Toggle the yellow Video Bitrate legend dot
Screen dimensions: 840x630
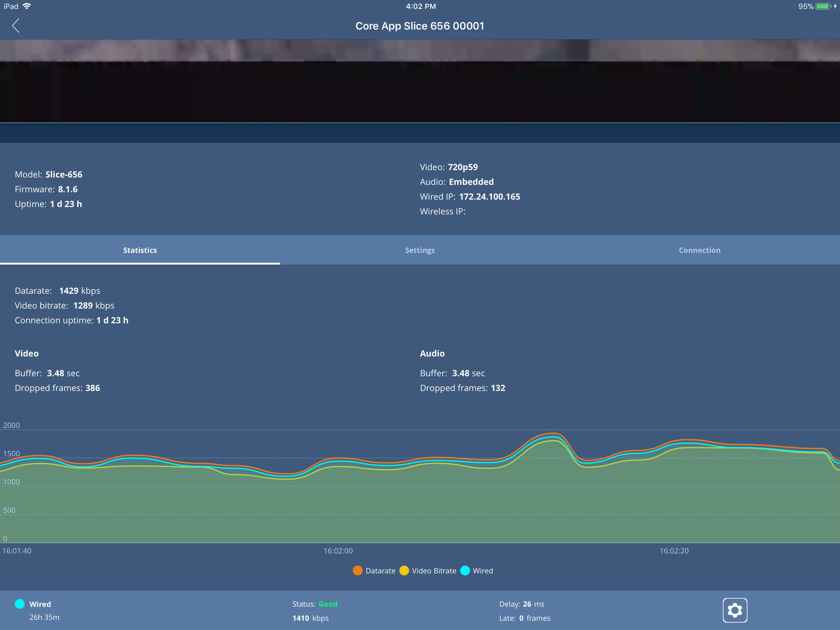click(x=404, y=570)
